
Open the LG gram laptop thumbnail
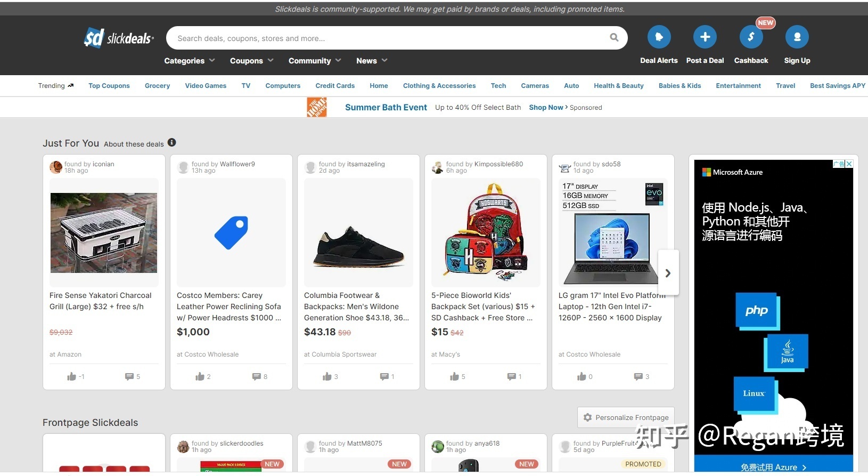pos(613,233)
